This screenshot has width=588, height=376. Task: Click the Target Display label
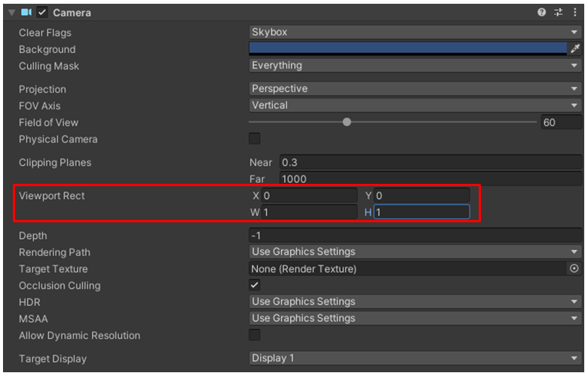53,359
